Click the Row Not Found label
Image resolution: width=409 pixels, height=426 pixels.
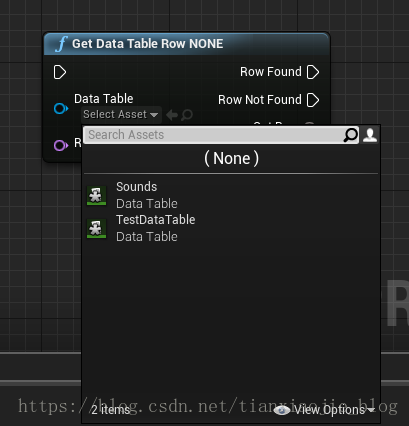(x=260, y=100)
